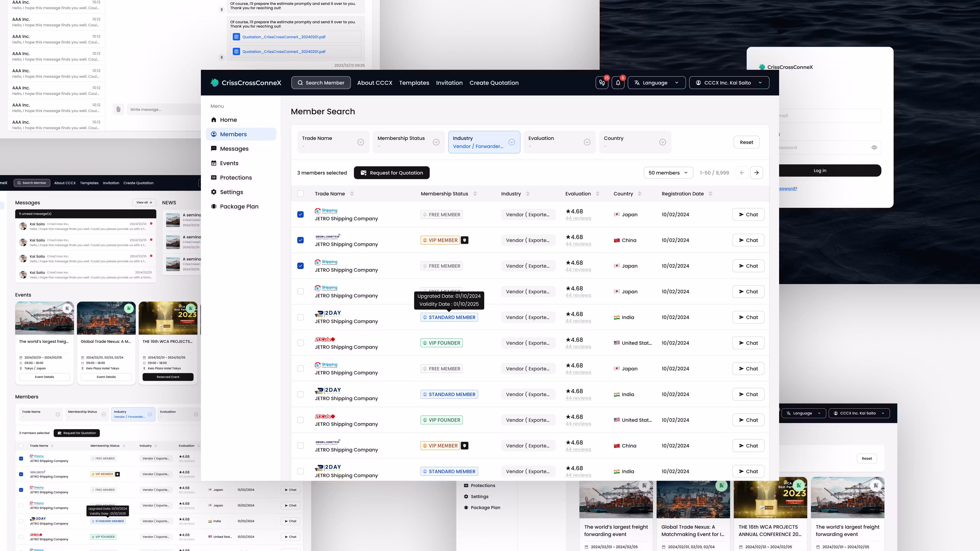Click the Search Member field in header
Screen dimensions: 980x551
click(x=321, y=83)
